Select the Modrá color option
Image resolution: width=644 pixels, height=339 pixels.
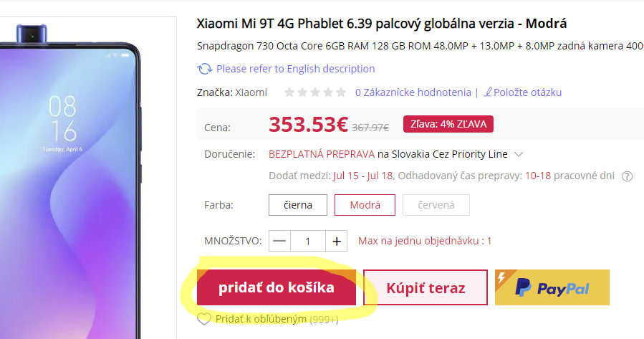tap(365, 205)
